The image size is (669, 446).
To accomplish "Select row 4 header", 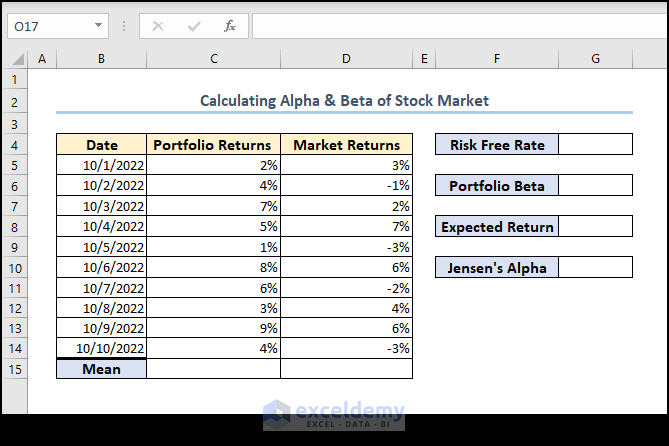I will point(14,145).
